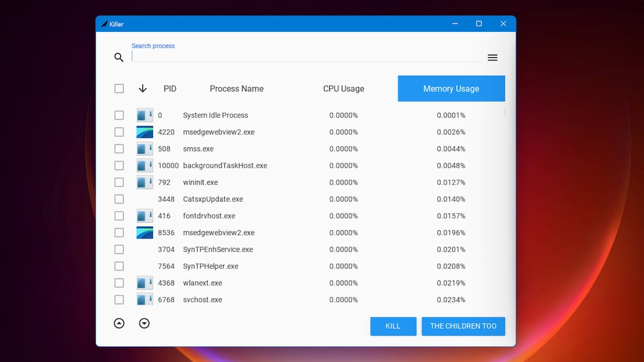Click THE CHILDREN TOO button
This screenshot has width=644, height=362.
pyautogui.click(x=464, y=326)
